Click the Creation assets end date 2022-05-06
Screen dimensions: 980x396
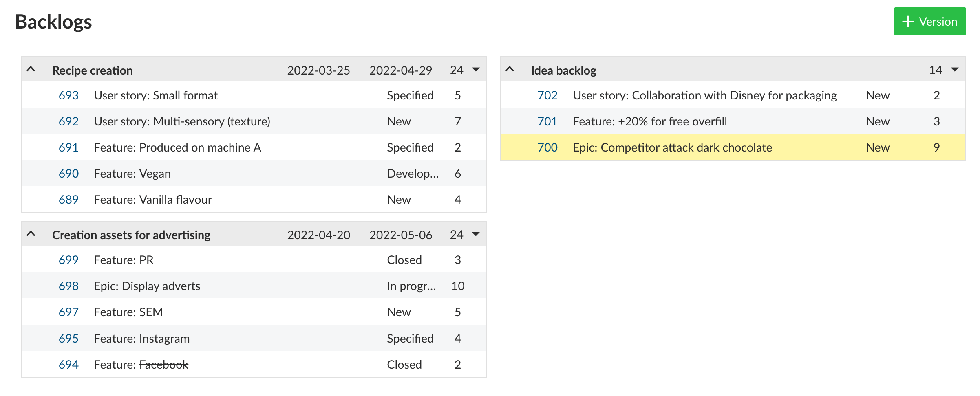(x=401, y=234)
